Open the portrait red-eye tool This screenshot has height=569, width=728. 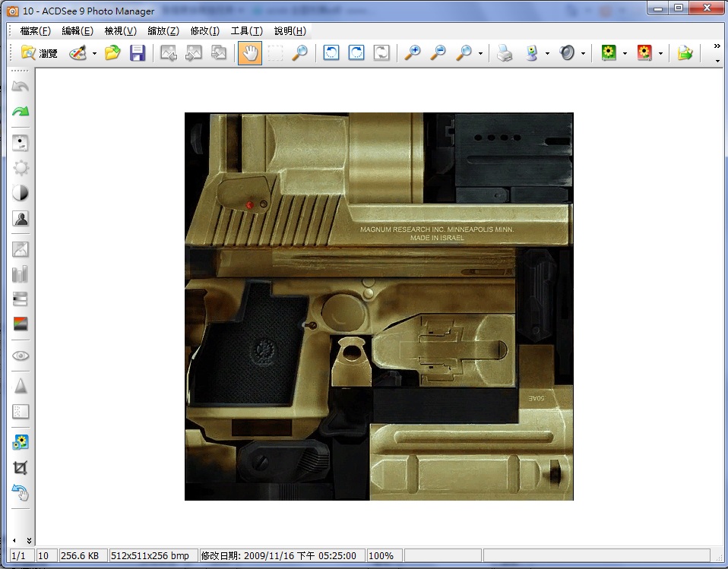pyautogui.click(x=20, y=218)
